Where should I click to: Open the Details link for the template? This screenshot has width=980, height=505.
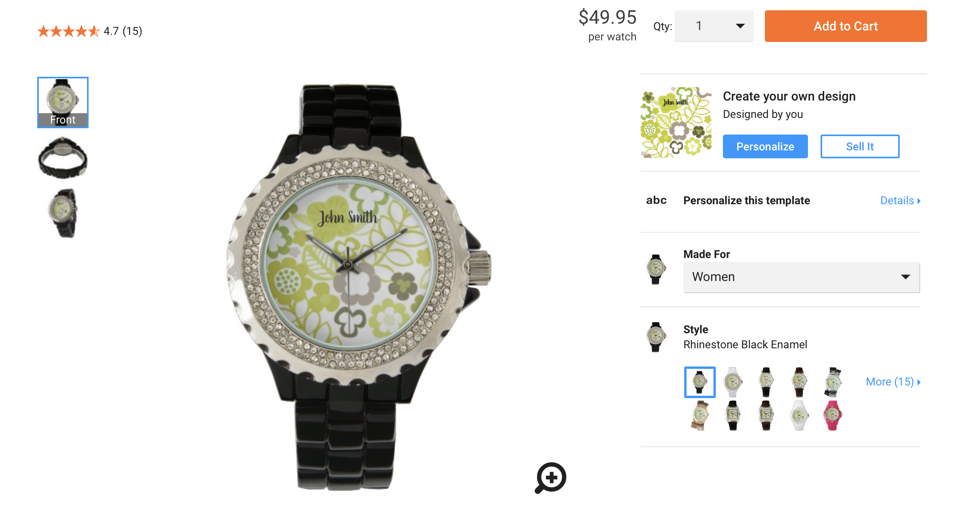(x=901, y=201)
